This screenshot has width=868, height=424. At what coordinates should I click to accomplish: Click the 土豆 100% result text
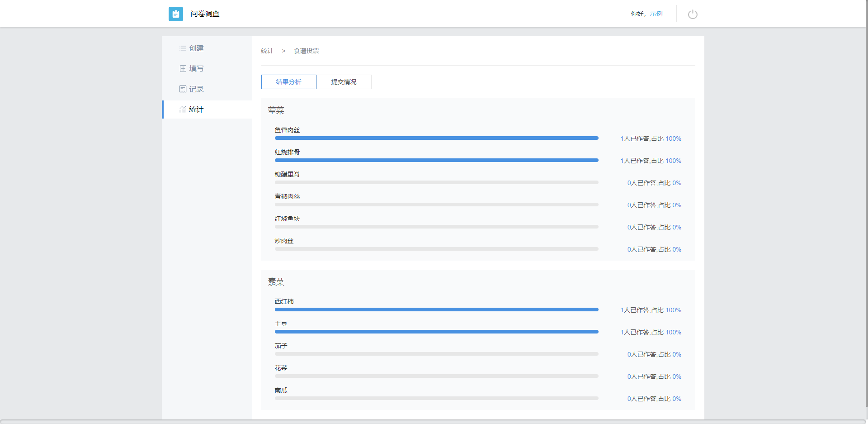(x=651, y=332)
